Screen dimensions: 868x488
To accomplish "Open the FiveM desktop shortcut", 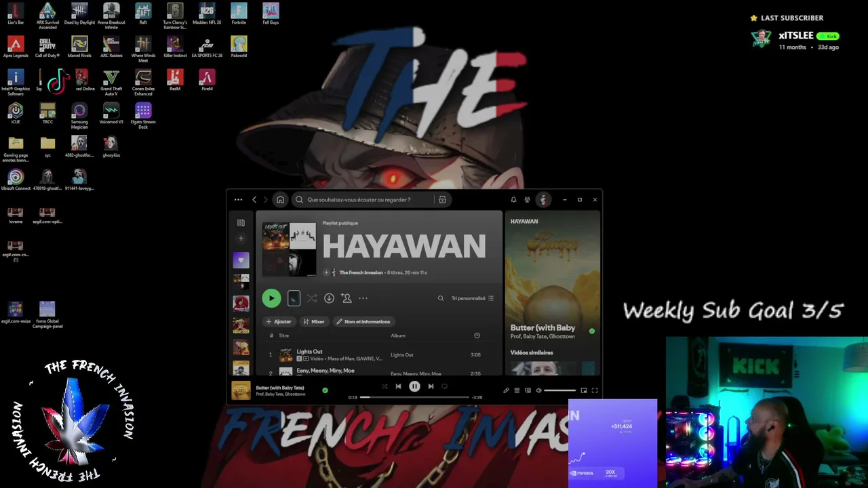I will [207, 81].
